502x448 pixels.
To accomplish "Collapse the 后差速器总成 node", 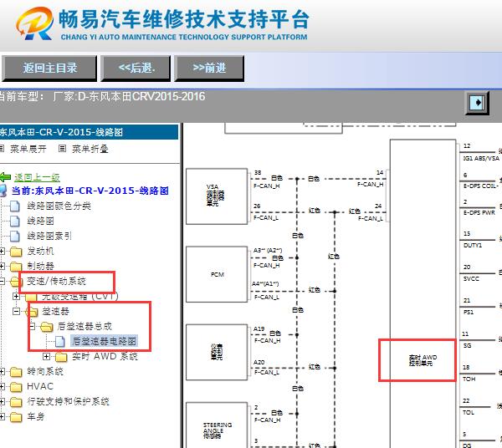I will click(x=32, y=326).
